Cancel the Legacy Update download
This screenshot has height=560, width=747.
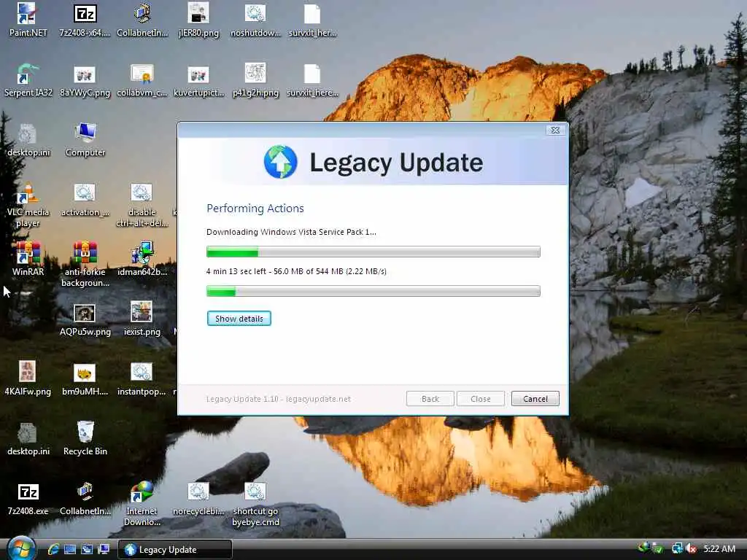[x=535, y=399]
